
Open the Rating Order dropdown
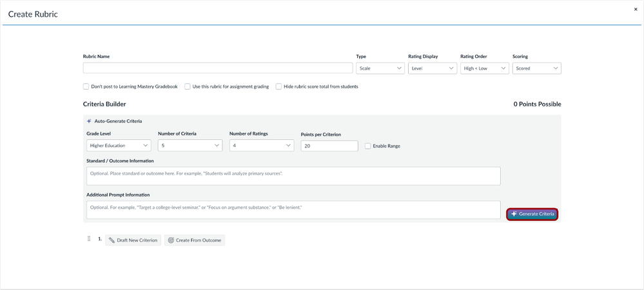point(484,68)
